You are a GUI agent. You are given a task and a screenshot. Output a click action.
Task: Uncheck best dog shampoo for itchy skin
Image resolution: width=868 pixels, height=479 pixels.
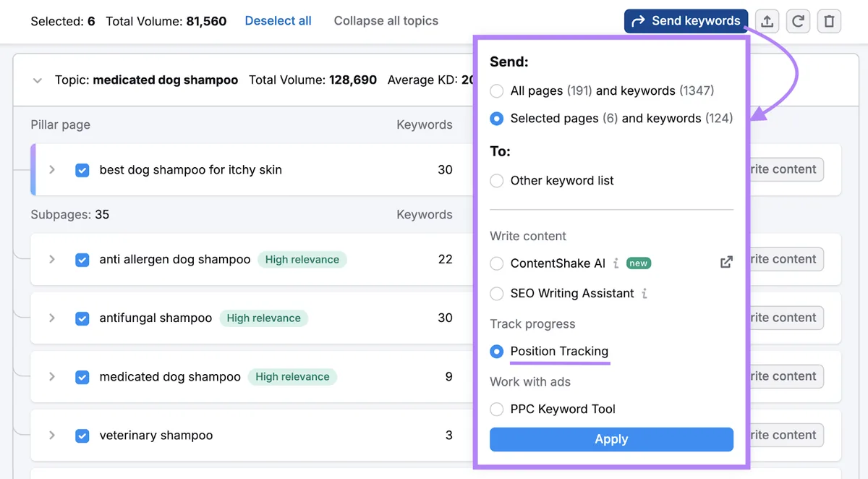(82, 170)
